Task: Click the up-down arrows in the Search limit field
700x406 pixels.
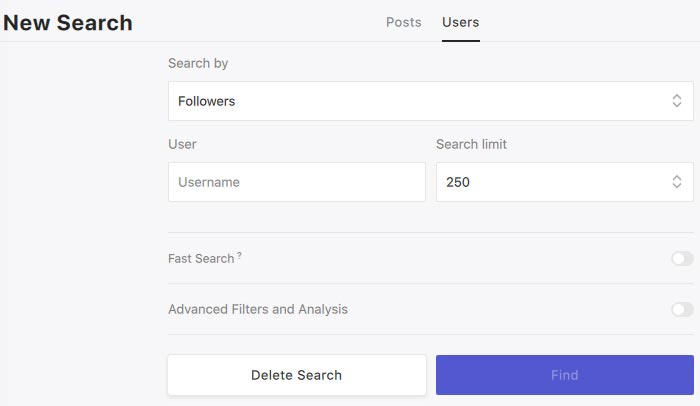Action: point(677,182)
